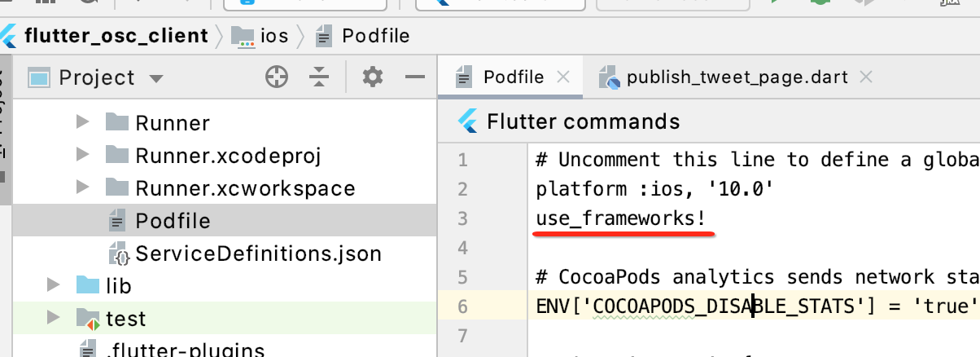Image resolution: width=980 pixels, height=357 pixels.
Task: Hide the Project panel with minus icon
Action: [x=415, y=77]
